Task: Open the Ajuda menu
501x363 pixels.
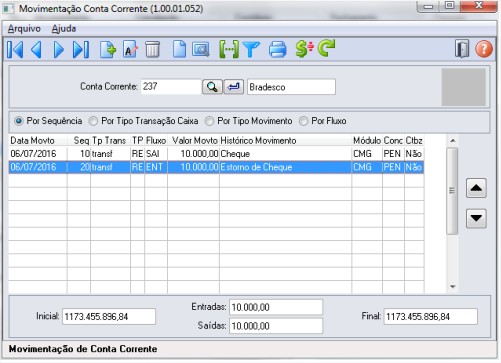Action: point(64,29)
